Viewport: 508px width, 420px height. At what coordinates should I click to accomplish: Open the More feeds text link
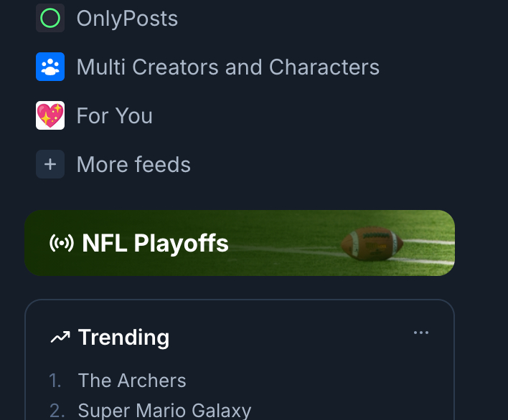coord(133,165)
